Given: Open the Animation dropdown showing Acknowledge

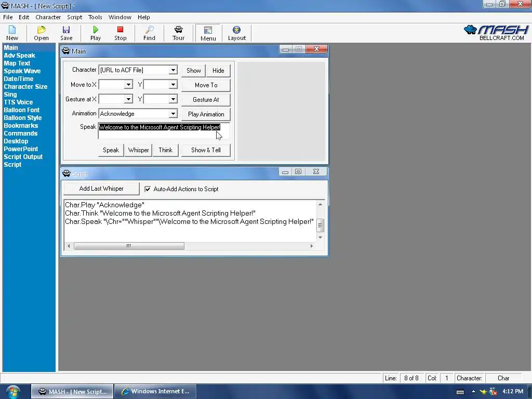Looking at the screenshot, I should point(173,114).
